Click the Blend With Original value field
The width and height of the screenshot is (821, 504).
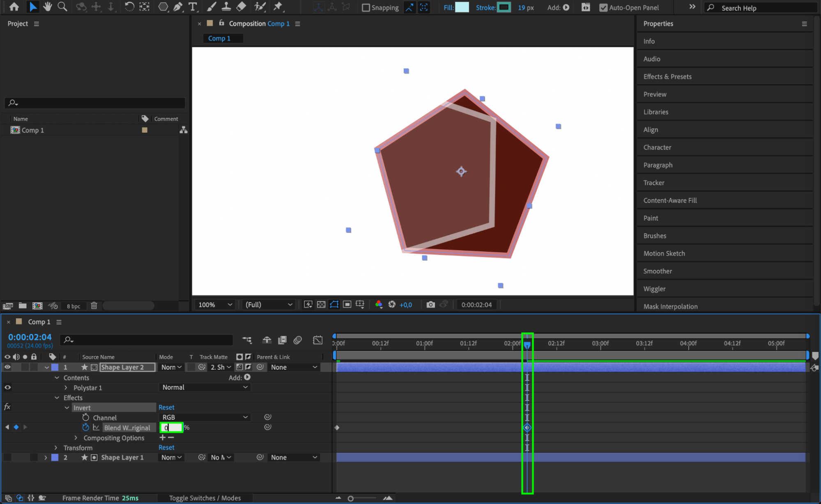171,428
